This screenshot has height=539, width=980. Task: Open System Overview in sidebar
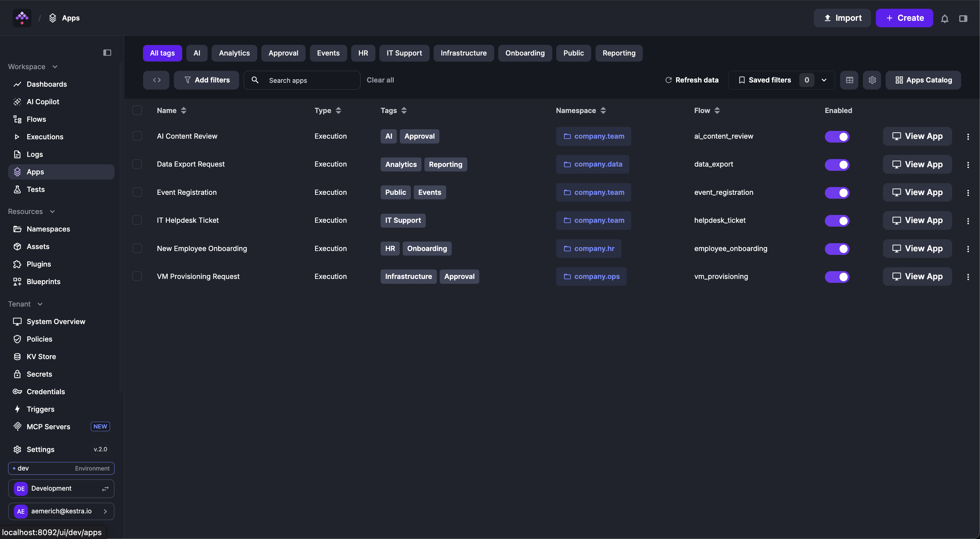[x=61, y=321]
